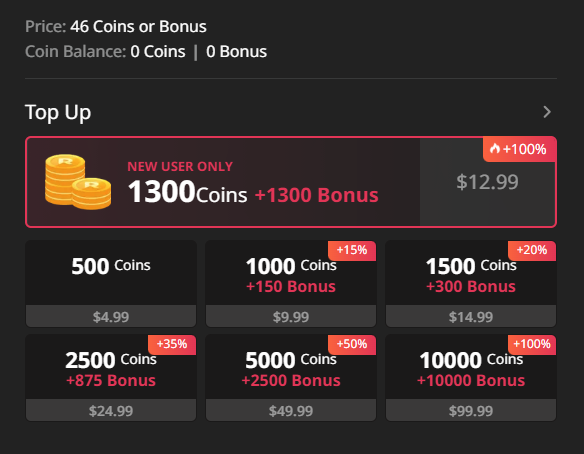Buy new user pack for $12.99

click(488, 182)
